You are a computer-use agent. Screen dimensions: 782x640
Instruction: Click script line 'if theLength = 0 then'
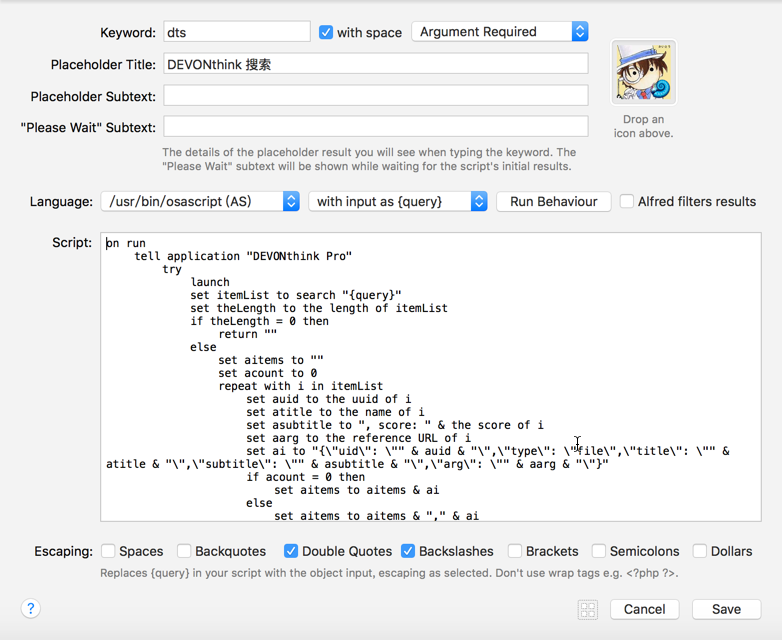pyautogui.click(x=259, y=321)
